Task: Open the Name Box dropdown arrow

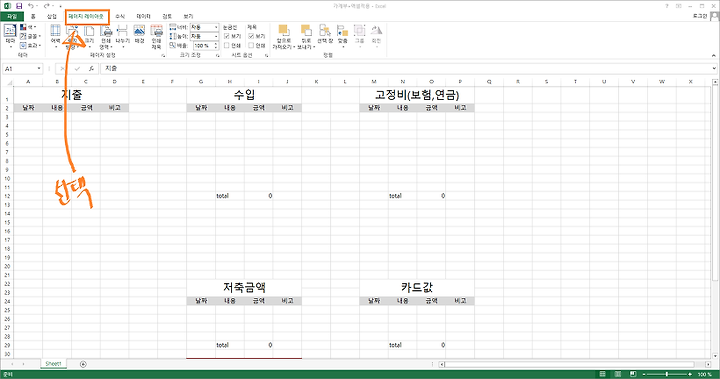Action: click(x=39, y=69)
